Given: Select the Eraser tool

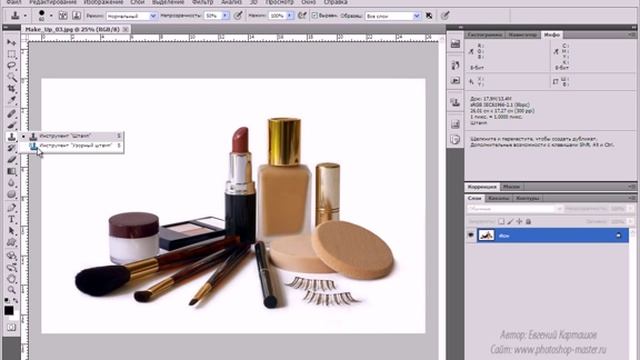Looking at the screenshot, I should click(11, 160).
